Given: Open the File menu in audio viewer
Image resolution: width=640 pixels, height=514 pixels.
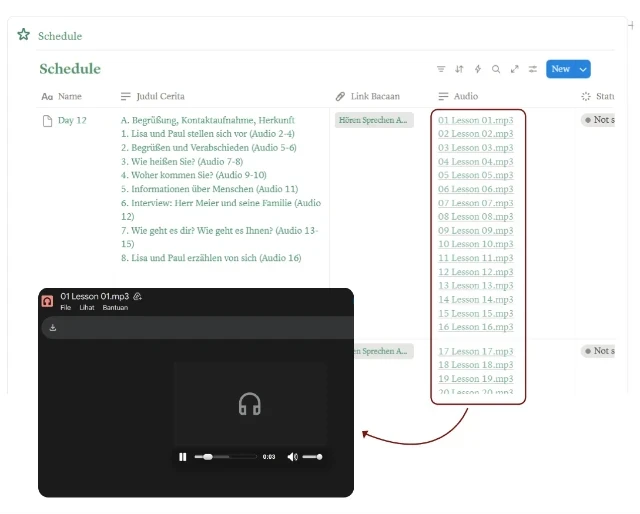Looking at the screenshot, I should (x=66, y=308).
